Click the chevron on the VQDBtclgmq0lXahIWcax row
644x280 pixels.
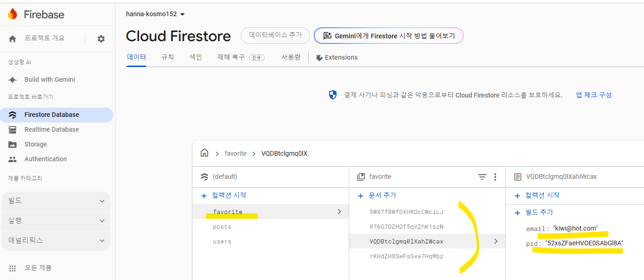coord(496,241)
